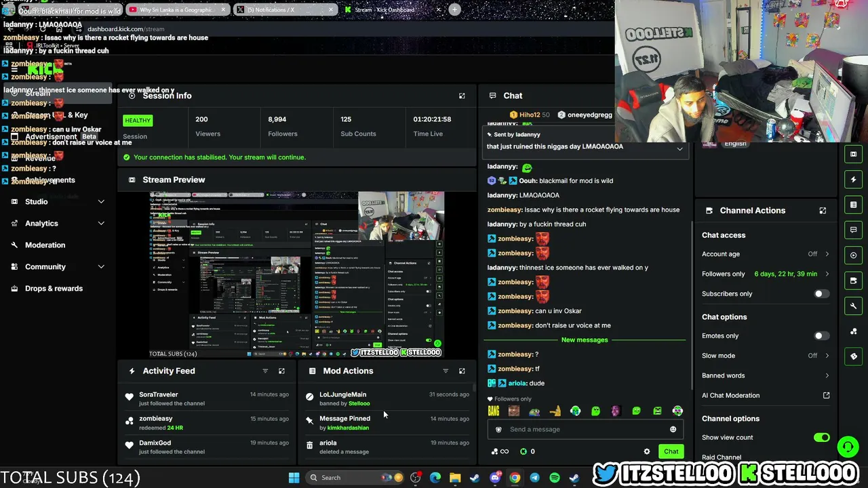
Task: Open Google Chrome from the taskbar
Action: click(515, 478)
